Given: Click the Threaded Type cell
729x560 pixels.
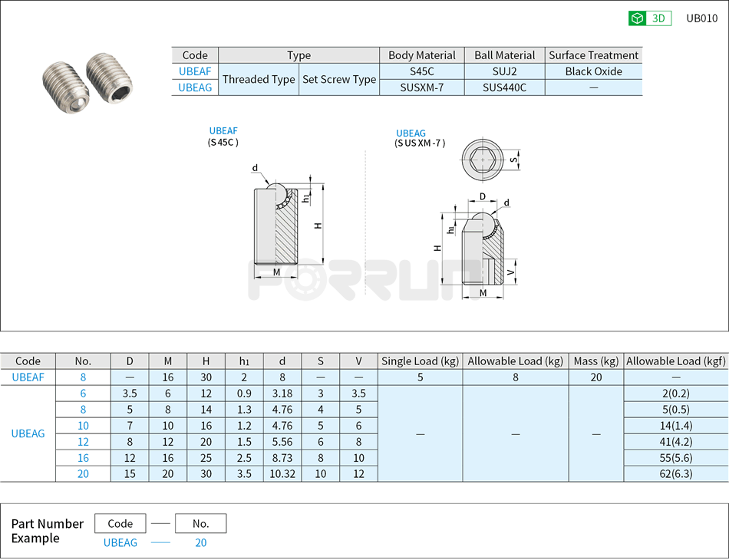Looking at the screenshot, I should pyautogui.click(x=259, y=80).
